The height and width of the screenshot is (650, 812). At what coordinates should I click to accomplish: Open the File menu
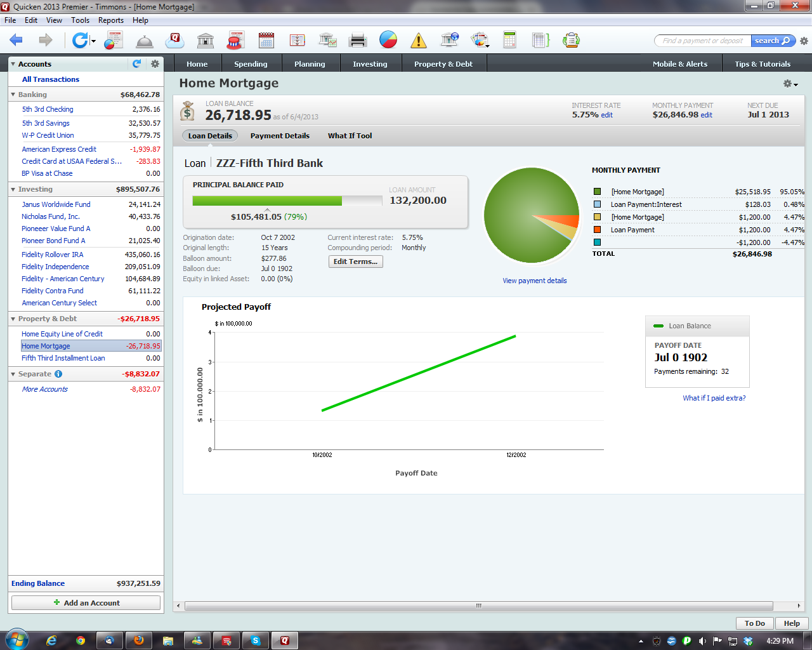(x=10, y=20)
